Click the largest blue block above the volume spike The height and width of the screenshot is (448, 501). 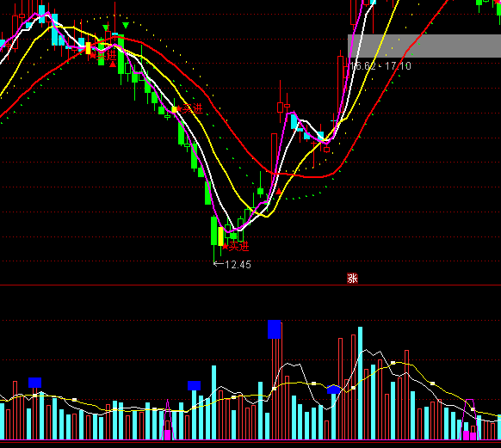pos(274,329)
